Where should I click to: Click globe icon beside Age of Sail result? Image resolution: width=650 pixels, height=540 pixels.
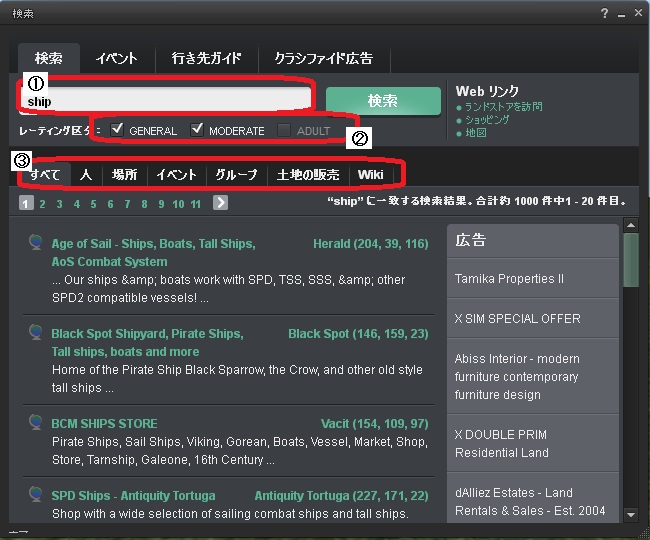[36, 241]
